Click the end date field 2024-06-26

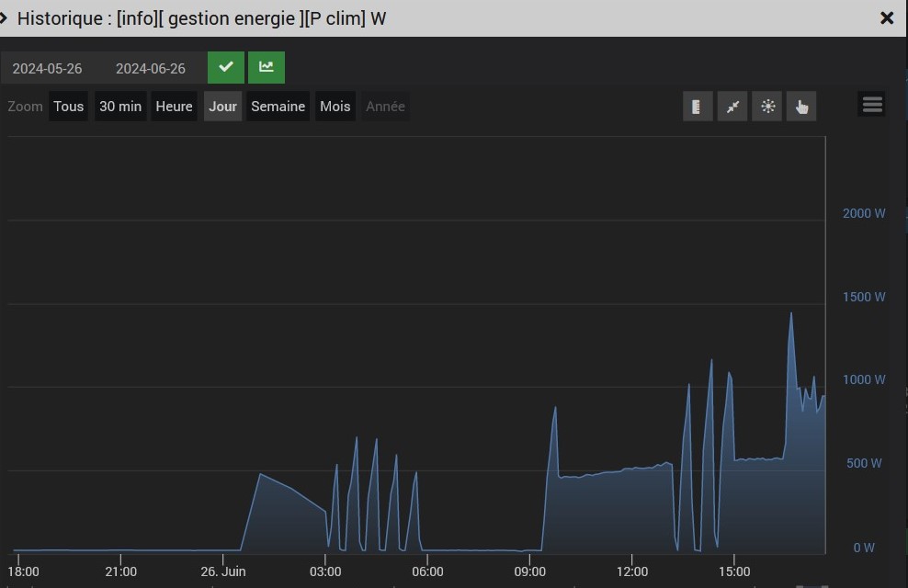[x=150, y=69]
